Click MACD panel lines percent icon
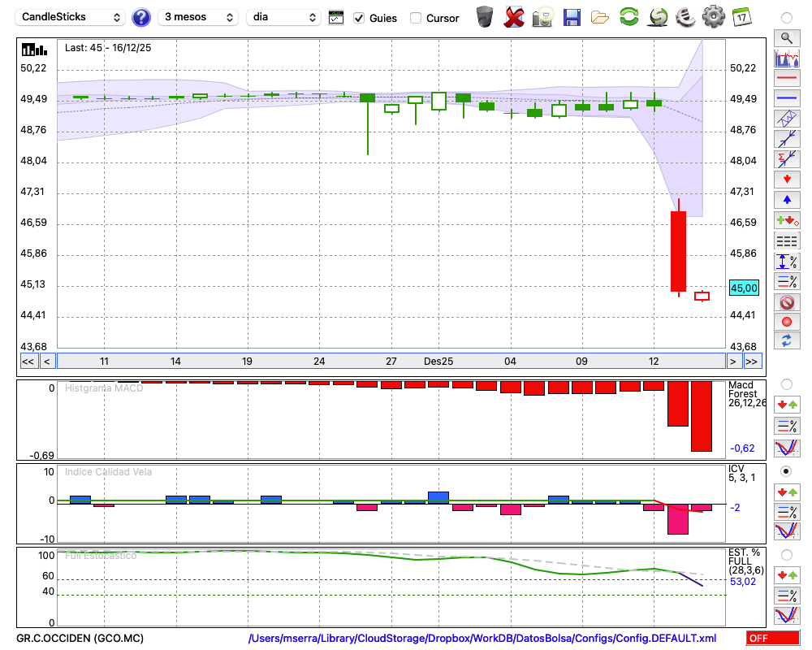The height and width of the screenshot is (650, 812). [x=787, y=426]
